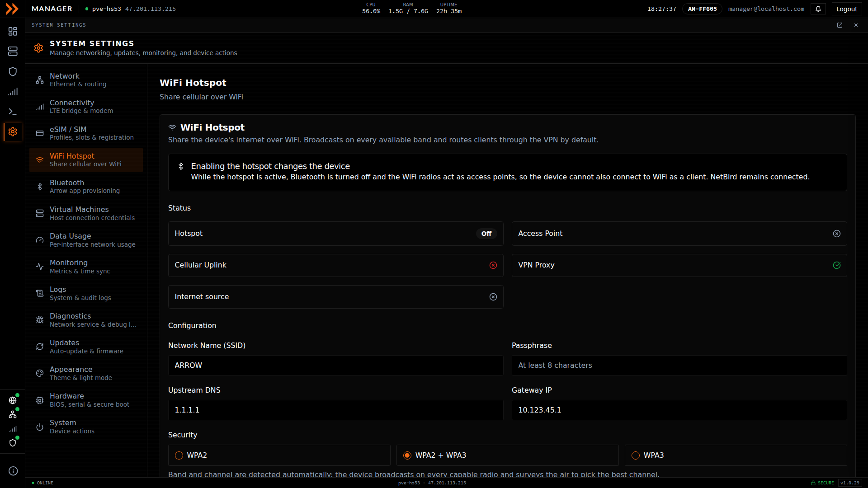This screenshot has height=488, width=868.
Task: Click the globe status icon in left rail
Action: click(13, 400)
